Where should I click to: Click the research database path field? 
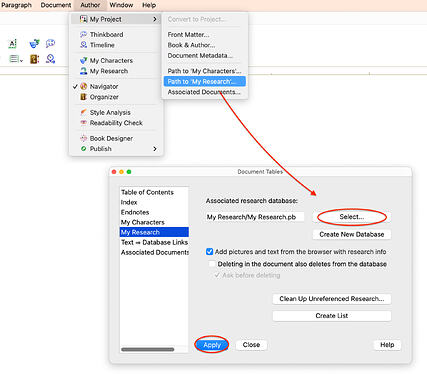point(255,217)
